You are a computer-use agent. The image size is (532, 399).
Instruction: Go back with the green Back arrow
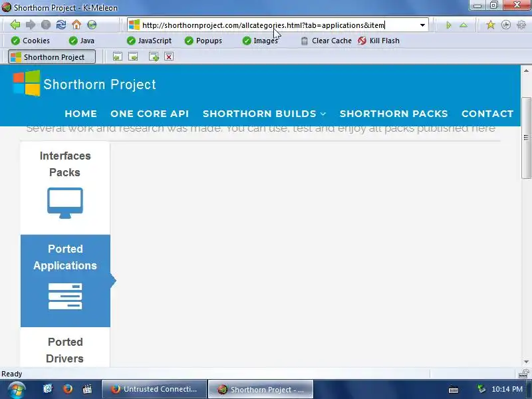15,25
